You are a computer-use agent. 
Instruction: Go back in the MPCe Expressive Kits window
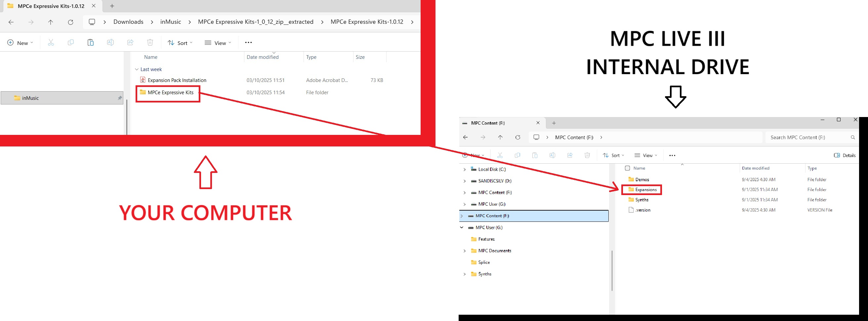coord(11,22)
